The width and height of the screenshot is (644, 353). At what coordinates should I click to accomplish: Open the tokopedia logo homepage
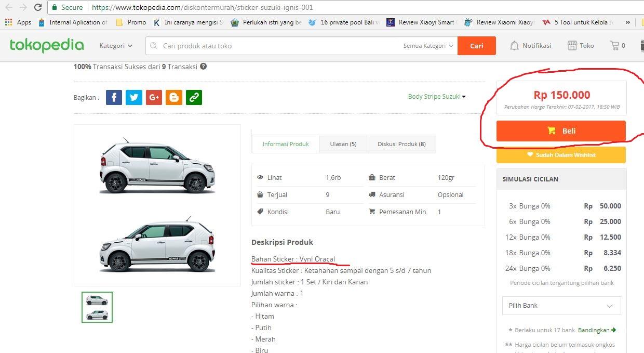[x=47, y=46]
